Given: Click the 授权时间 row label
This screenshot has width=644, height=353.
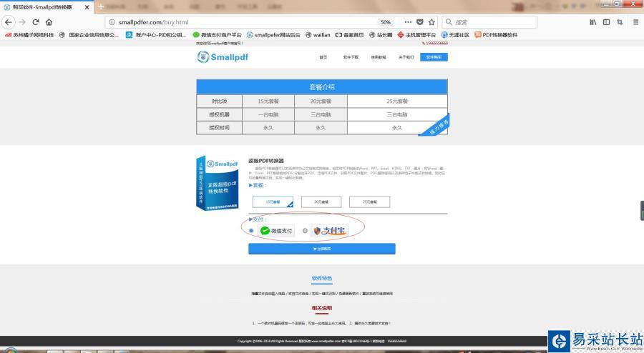Looking at the screenshot, I should (x=220, y=128).
